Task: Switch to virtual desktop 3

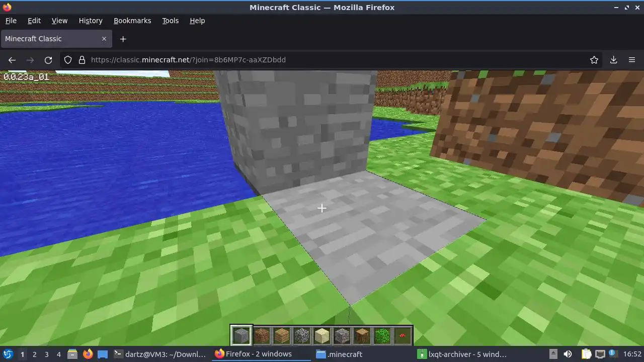Action: [46, 354]
